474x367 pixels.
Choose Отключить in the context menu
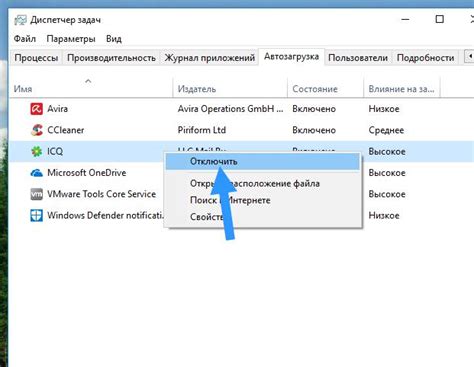pos(263,162)
